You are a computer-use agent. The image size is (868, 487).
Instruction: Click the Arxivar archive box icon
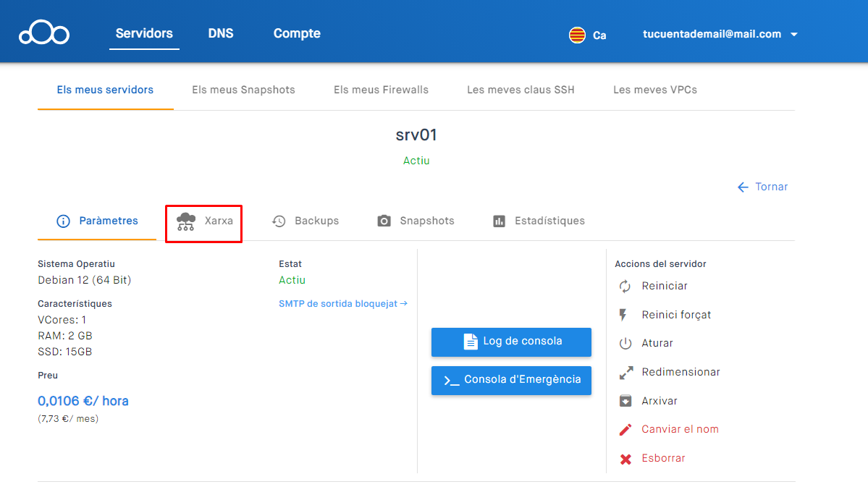click(625, 401)
